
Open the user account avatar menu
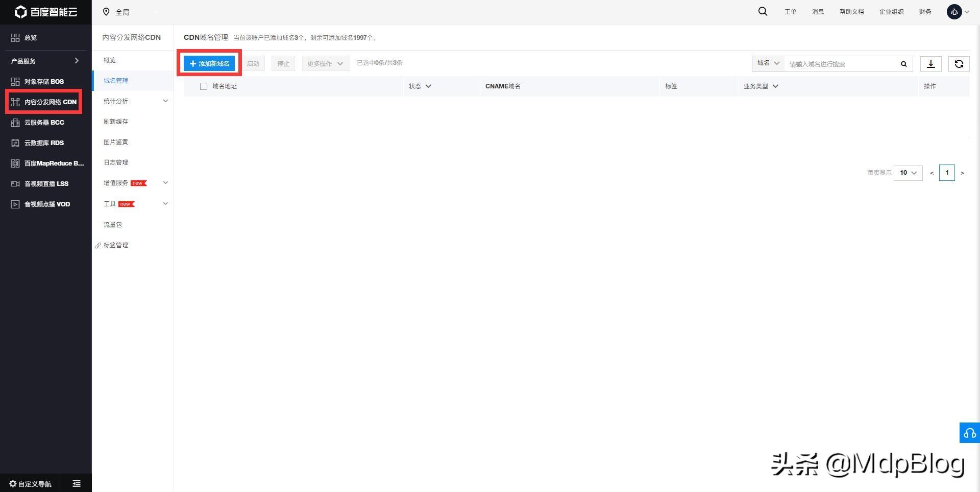tap(958, 12)
